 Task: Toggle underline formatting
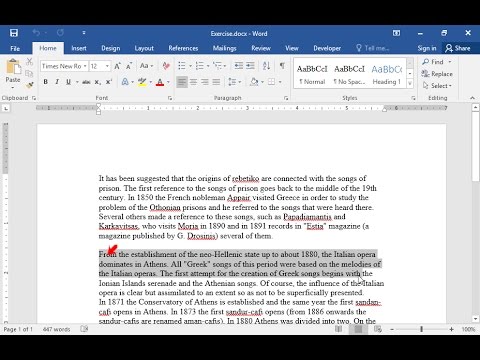68,82
